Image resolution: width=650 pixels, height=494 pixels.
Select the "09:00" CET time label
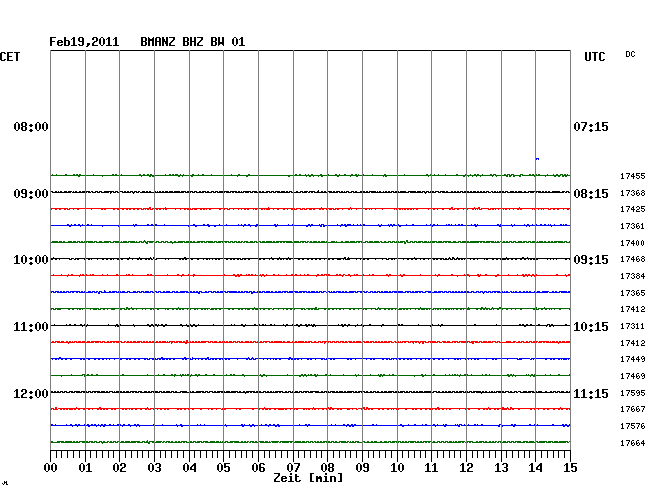click(31, 194)
